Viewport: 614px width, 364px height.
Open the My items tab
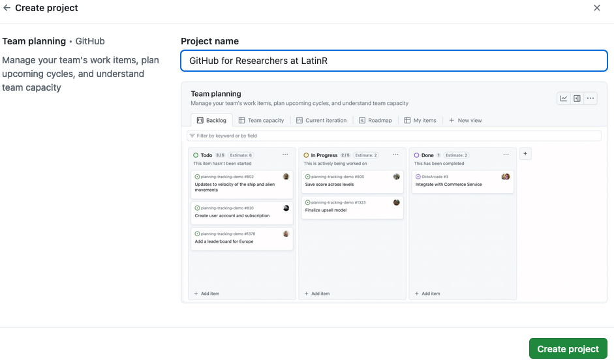click(420, 121)
